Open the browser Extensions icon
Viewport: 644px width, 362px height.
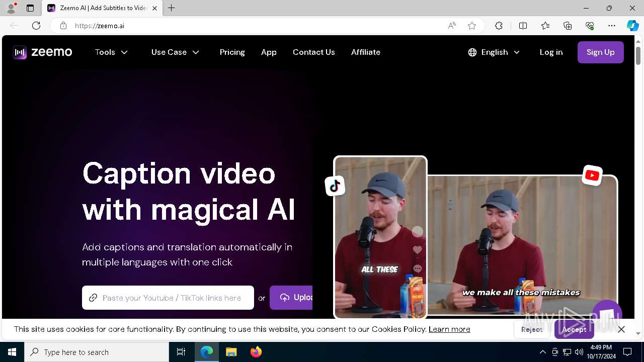(499, 26)
